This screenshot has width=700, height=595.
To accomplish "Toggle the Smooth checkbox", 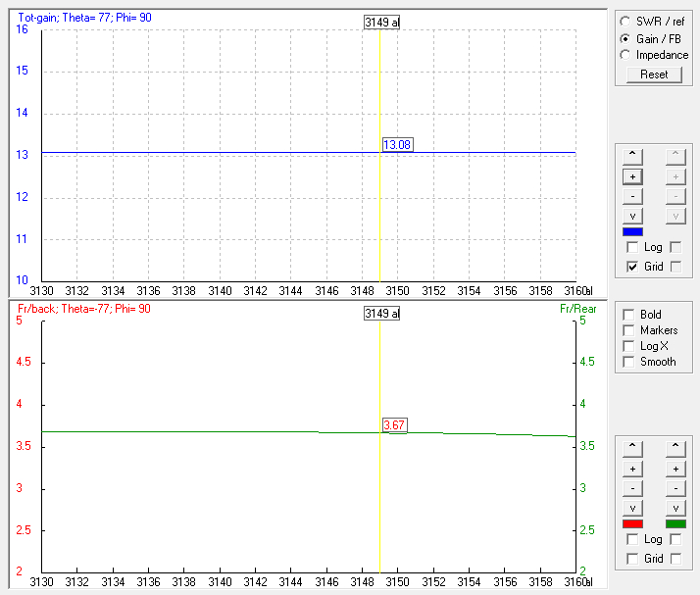I will (628, 362).
